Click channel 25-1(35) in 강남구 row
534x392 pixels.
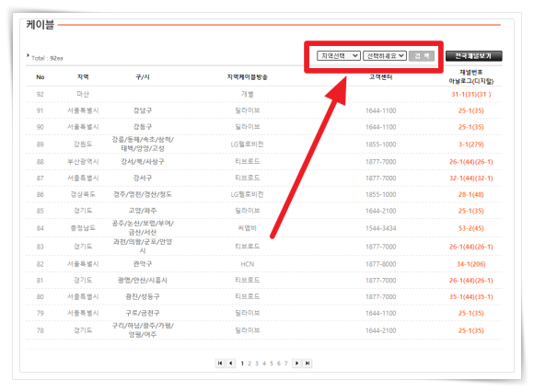pyautogui.click(x=471, y=110)
